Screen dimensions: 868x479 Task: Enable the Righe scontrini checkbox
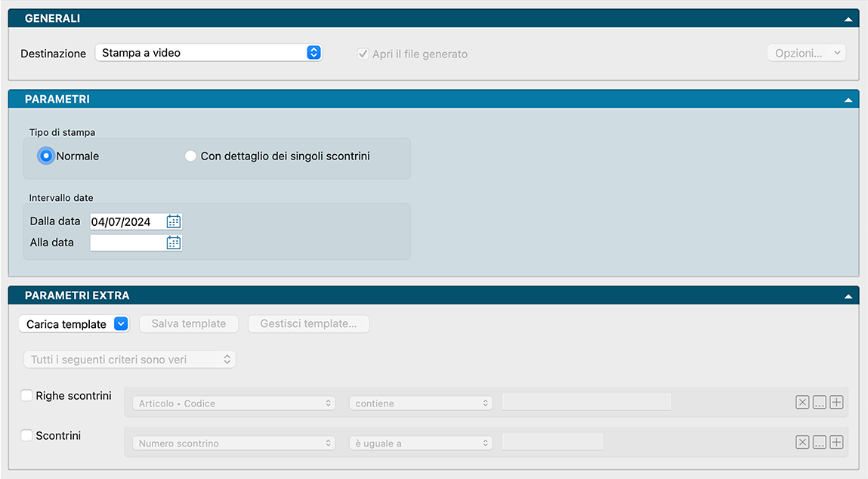point(27,395)
